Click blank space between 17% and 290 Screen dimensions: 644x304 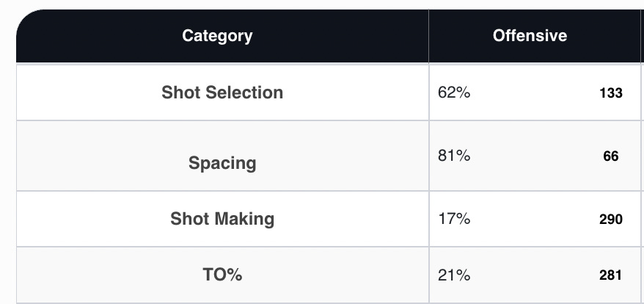(535, 219)
